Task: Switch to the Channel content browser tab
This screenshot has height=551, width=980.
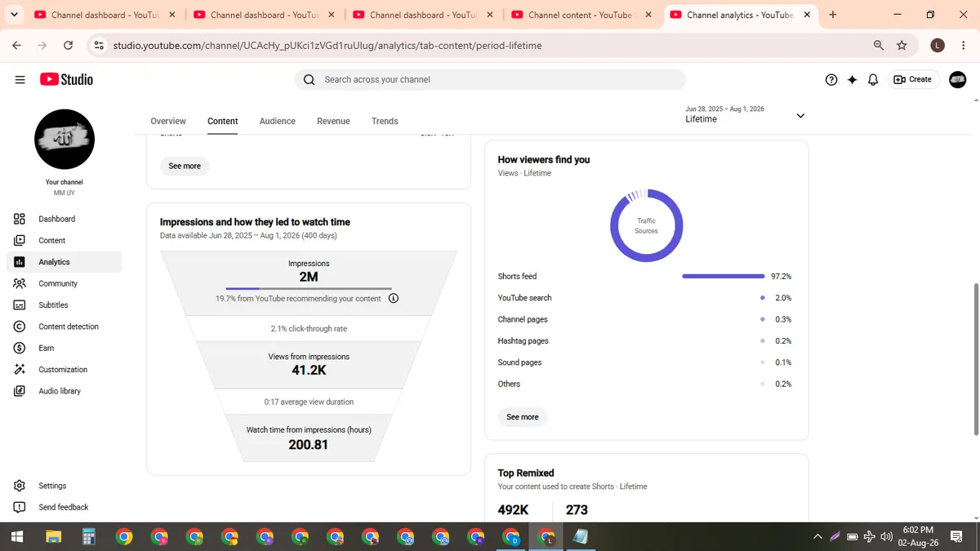Action: coord(581,15)
